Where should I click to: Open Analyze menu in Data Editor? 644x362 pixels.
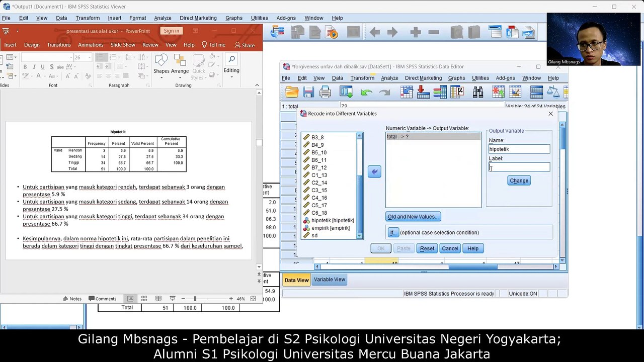pyautogui.click(x=389, y=78)
